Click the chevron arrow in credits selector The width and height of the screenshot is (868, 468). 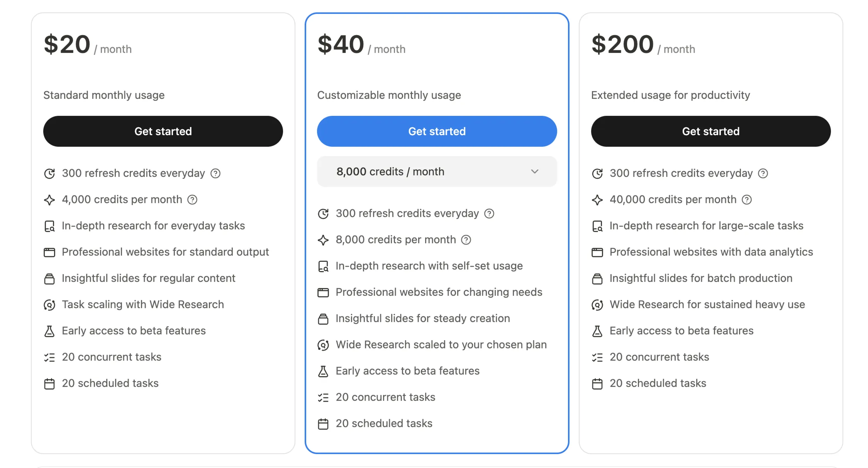(534, 171)
